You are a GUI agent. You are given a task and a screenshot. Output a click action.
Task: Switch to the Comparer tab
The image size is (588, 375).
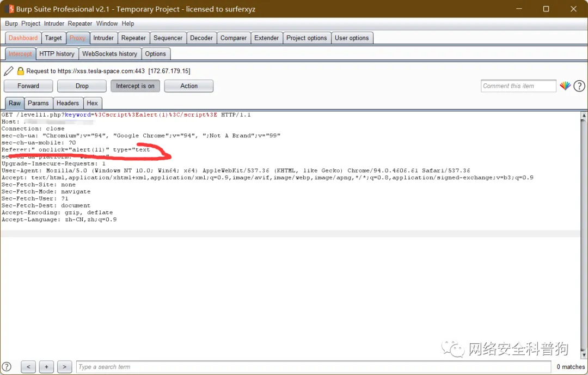pyautogui.click(x=233, y=38)
